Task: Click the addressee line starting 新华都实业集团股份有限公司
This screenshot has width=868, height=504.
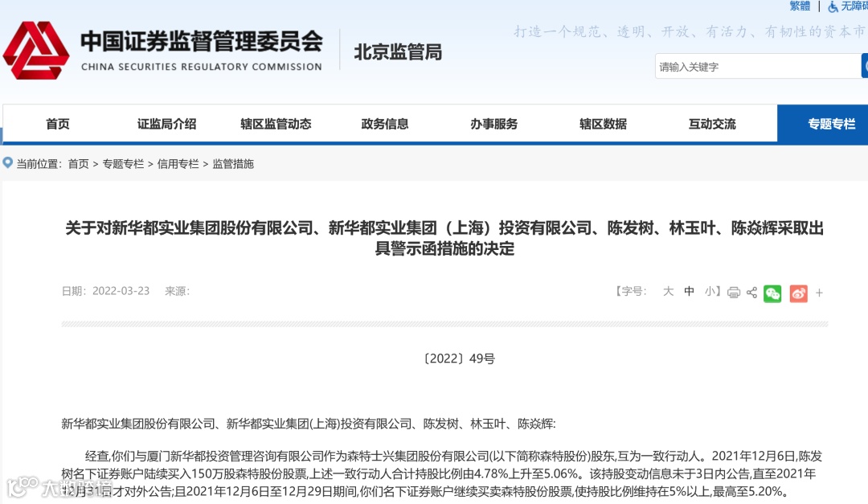Action: 309,424
